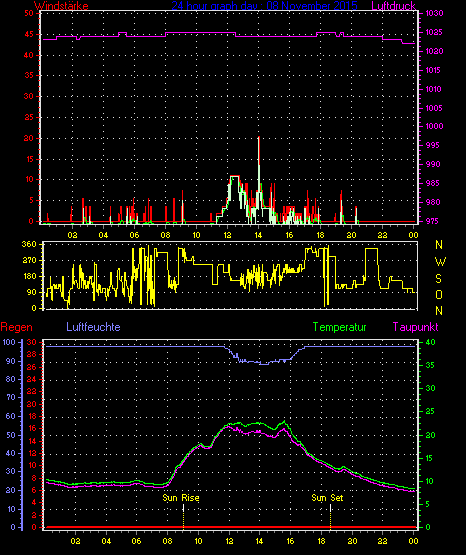Click the 06 hour label under the wind chart
The height and width of the screenshot is (555, 466).
tap(134, 235)
